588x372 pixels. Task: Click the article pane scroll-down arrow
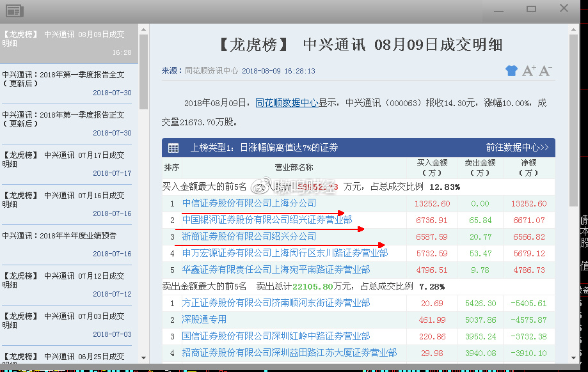pos(573,358)
